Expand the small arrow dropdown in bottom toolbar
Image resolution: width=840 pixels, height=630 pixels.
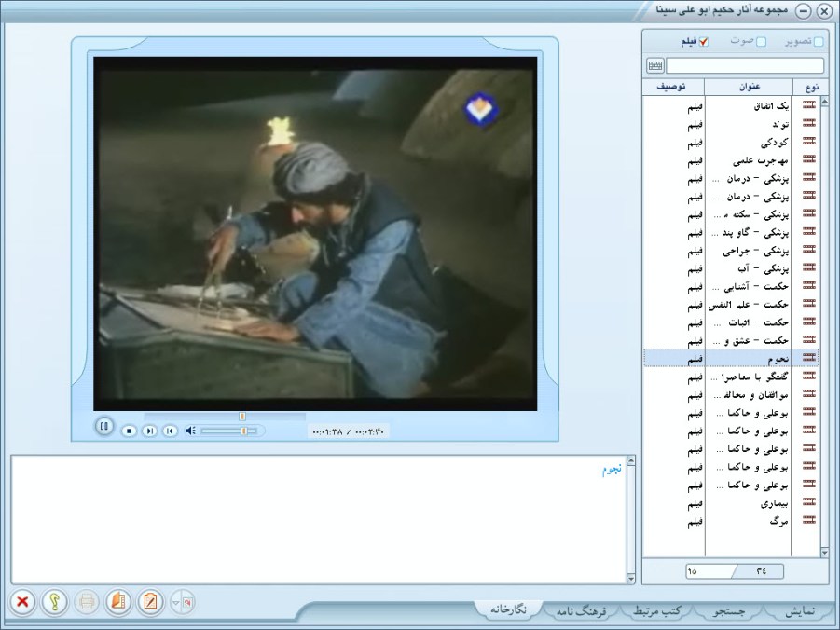click(x=176, y=603)
